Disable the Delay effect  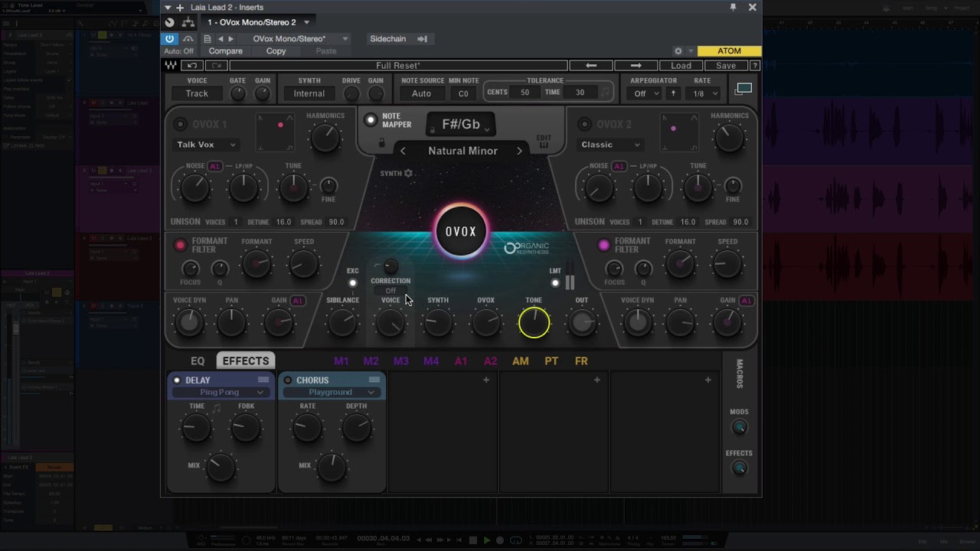[x=177, y=380]
